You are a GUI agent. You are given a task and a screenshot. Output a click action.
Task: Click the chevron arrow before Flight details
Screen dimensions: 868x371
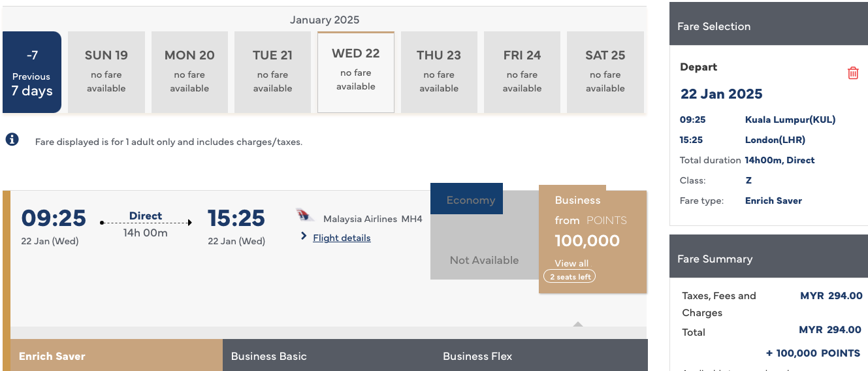(304, 236)
